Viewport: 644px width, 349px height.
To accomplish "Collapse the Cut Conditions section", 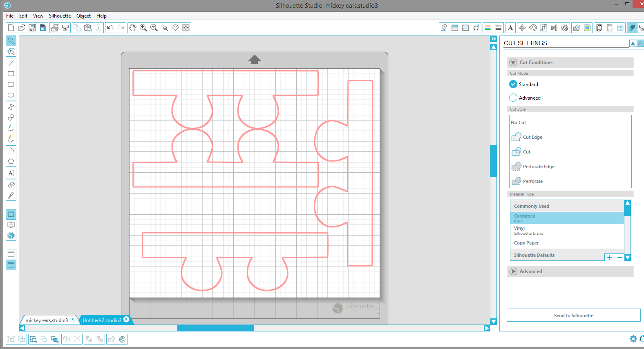I will pyautogui.click(x=513, y=62).
